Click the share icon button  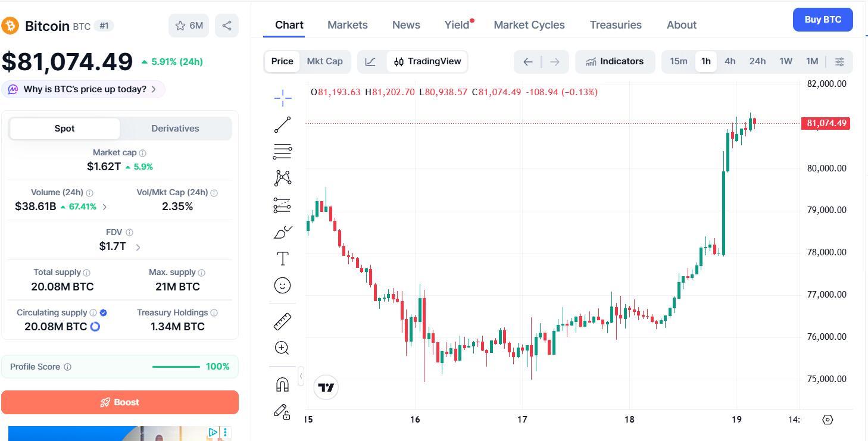pyautogui.click(x=227, y=26)
